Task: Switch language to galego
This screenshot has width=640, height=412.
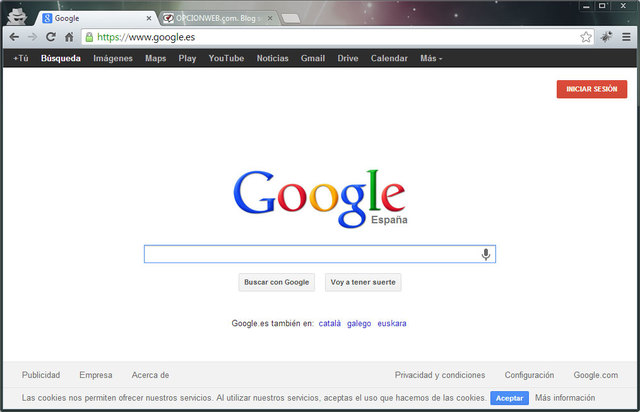Action: 359,323
